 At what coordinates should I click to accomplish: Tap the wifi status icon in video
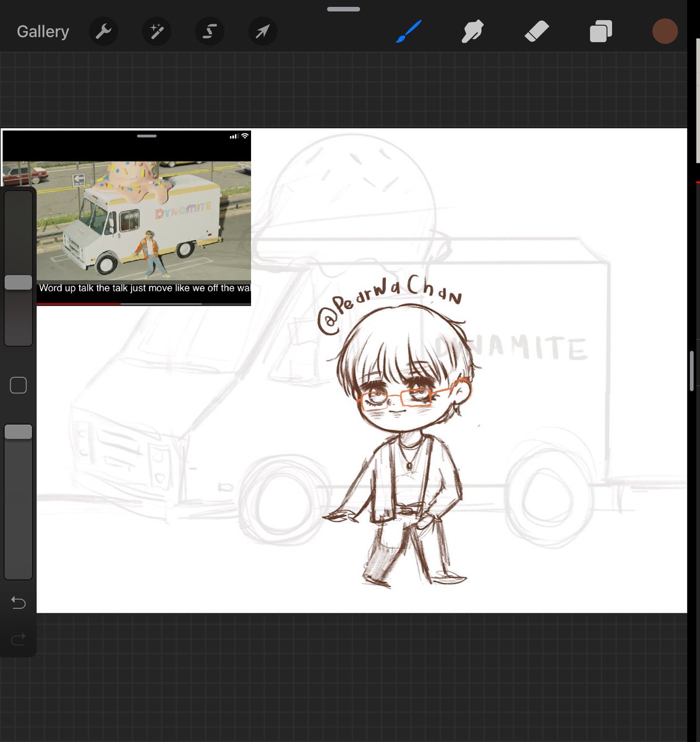pos(245,136)
